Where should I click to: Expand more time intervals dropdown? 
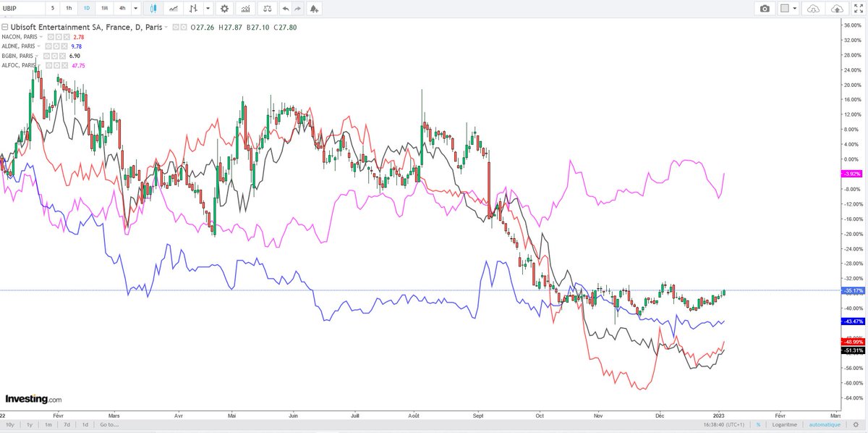pos(135,9)
